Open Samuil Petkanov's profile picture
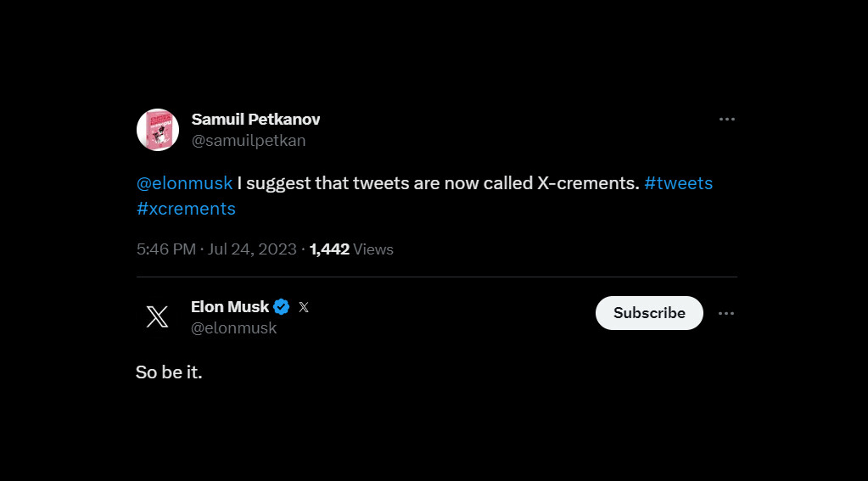 pyautogui.click(x=158, y=130)
